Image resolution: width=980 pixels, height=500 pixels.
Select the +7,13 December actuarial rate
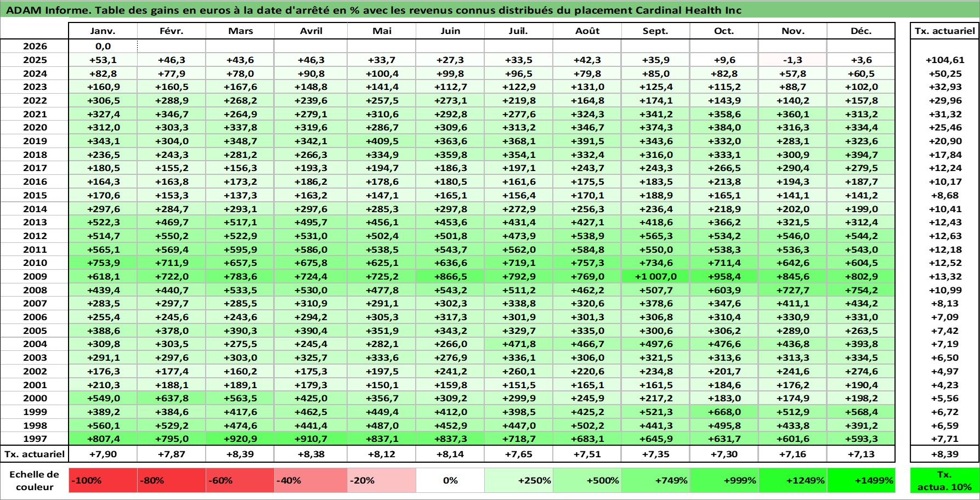coord(861,454)
